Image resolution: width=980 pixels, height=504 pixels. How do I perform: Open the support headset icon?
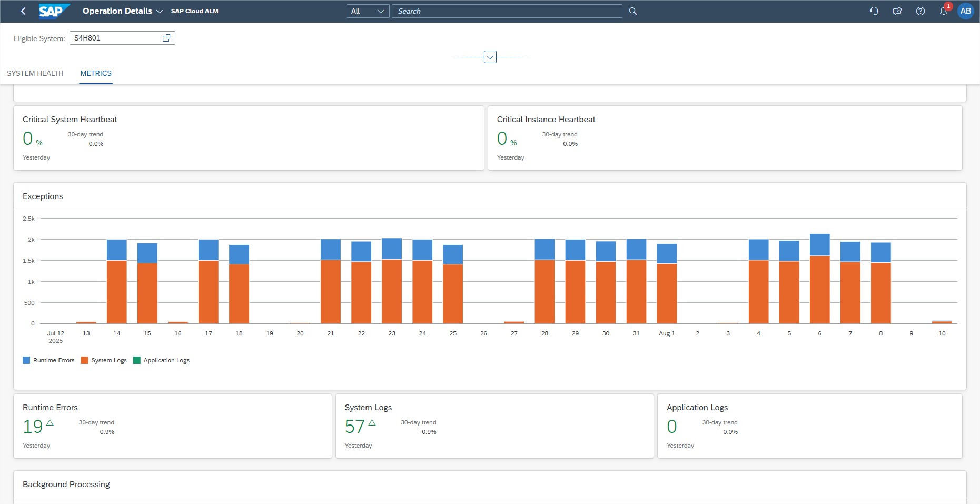[x=874, y=11]
